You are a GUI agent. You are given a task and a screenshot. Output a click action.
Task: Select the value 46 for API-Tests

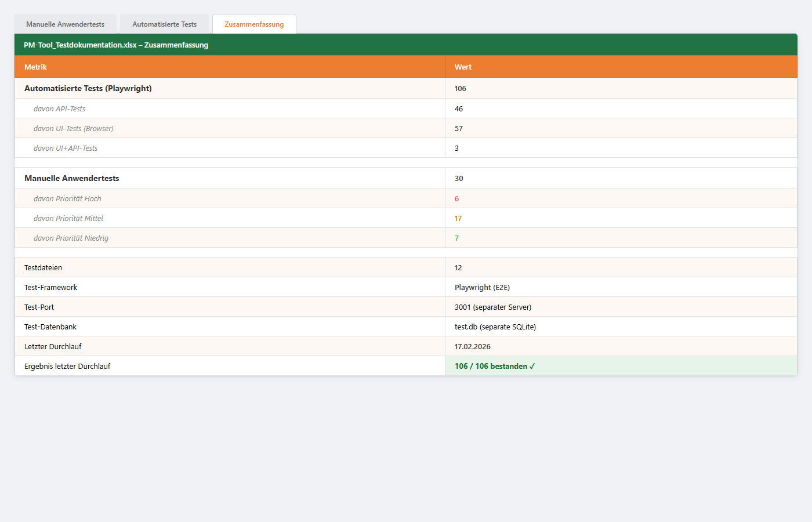coord(459,108)
